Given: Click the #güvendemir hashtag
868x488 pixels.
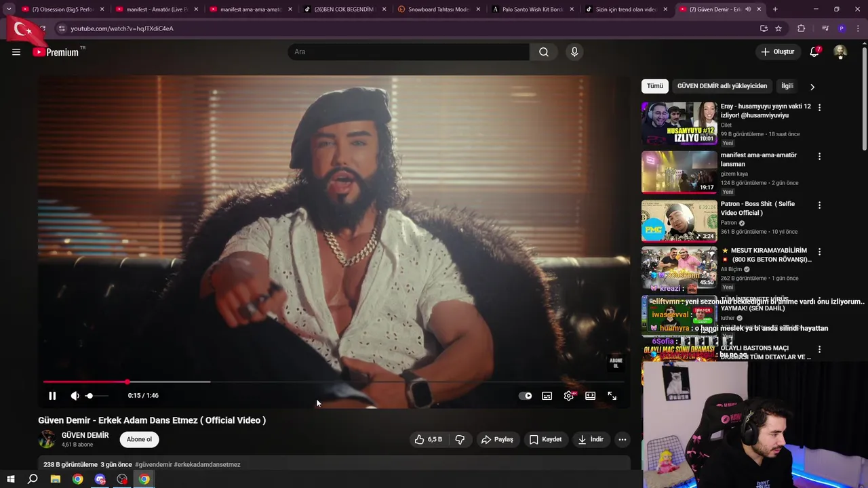Looking at the screenshot, I should [x=153, y=464].
